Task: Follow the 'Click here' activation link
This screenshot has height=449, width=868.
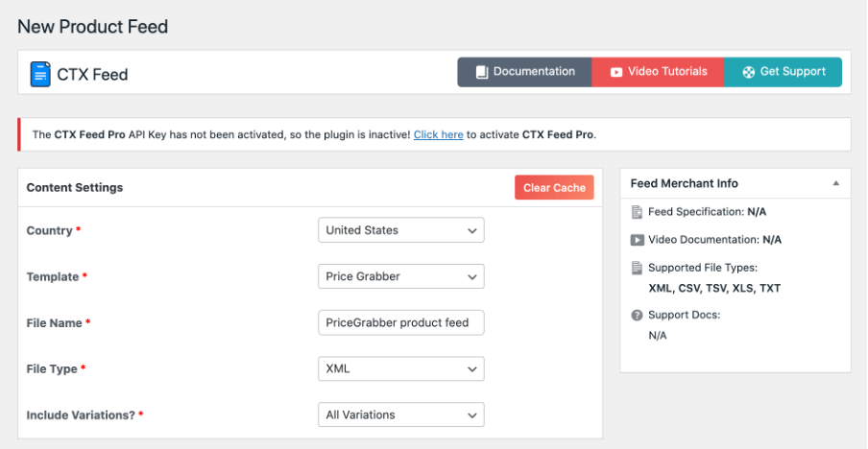Action: click(439, 134)
